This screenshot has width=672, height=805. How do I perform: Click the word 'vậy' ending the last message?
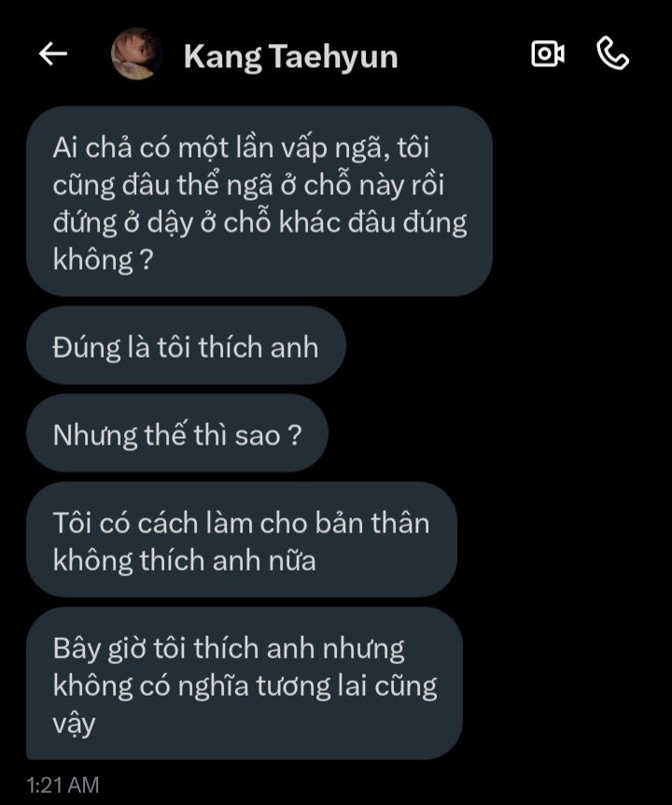[74, 725]
